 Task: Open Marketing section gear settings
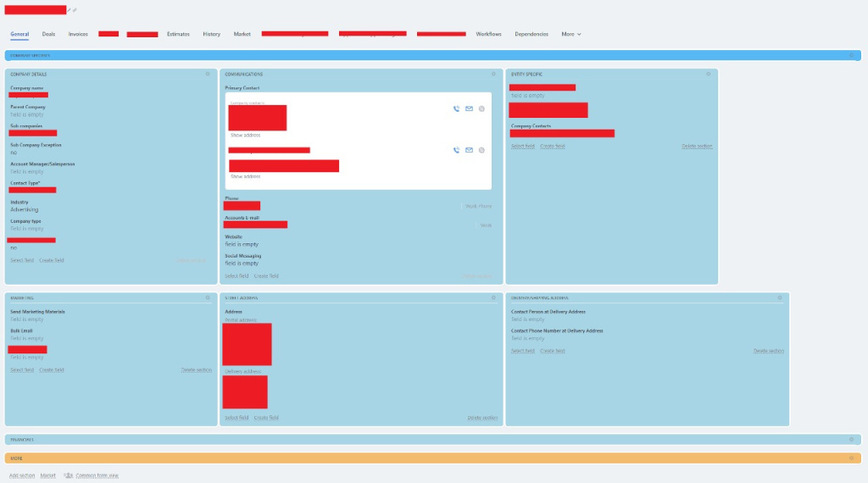pyautogui.click(x=207, y=297)
